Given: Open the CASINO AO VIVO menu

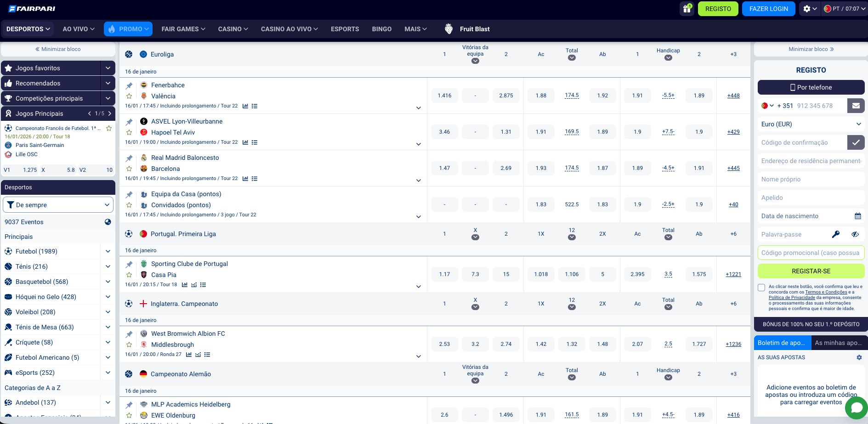Looking at the screenshot, I should click(x=289, y=29).
